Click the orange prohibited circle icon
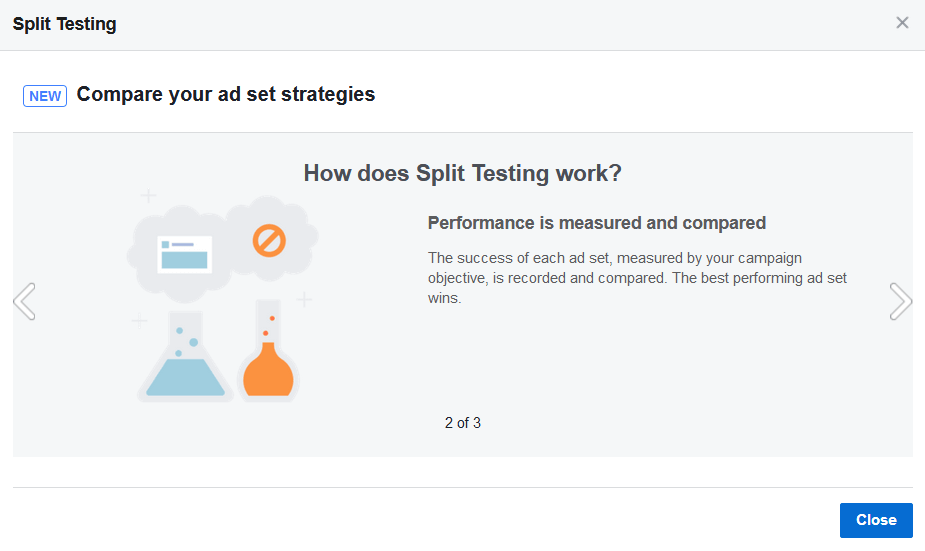The image size is (925, 551). tap(269, 241)
